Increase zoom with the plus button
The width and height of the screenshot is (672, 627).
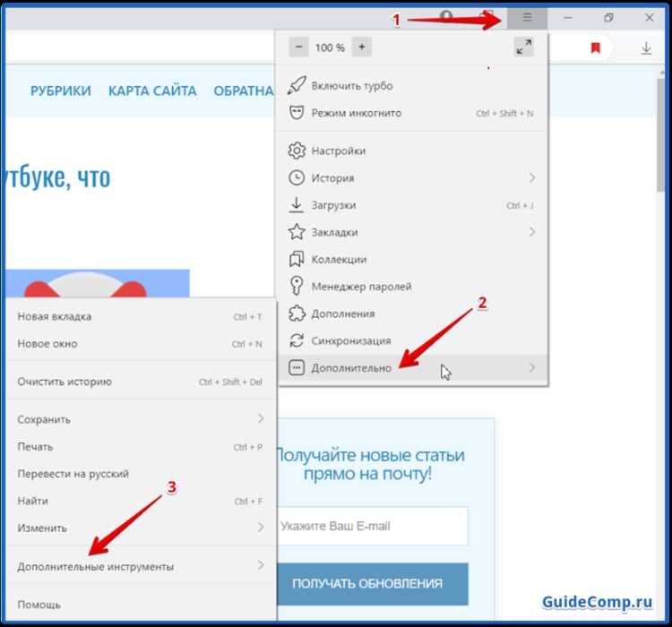[x=362, y=47]
